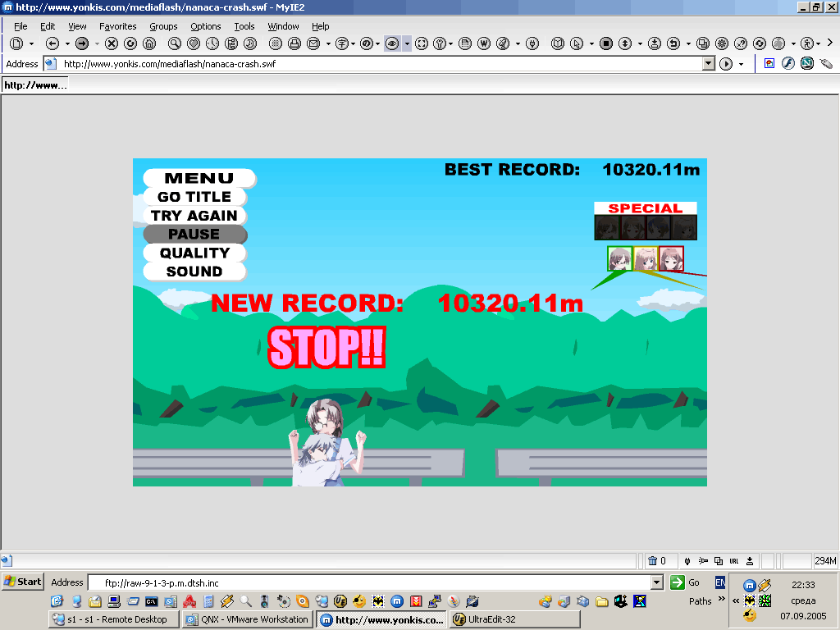Click the mouse icon beside the address bar
Viewport: 840px width, 630px height.
click(x=826, y=64)
